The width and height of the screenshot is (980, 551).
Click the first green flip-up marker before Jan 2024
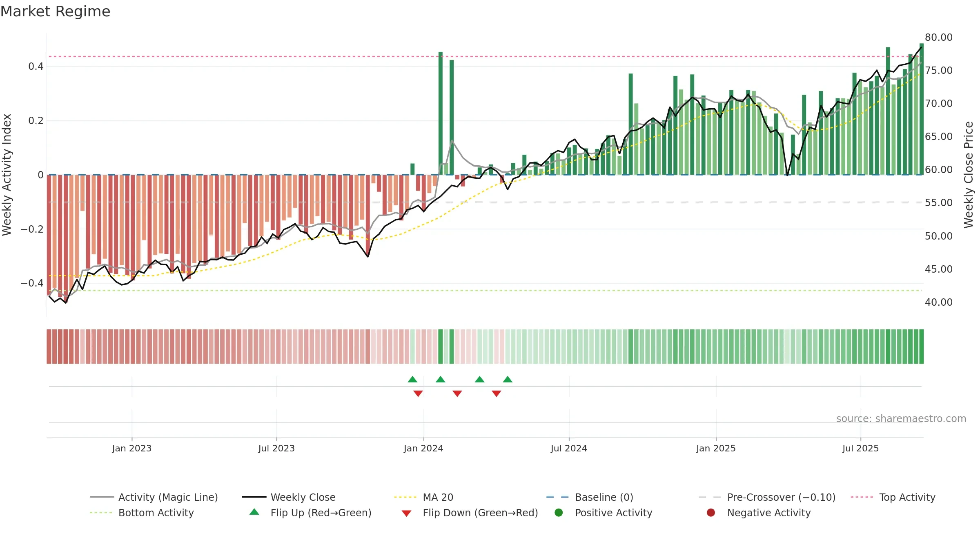[x=412, y=380]
